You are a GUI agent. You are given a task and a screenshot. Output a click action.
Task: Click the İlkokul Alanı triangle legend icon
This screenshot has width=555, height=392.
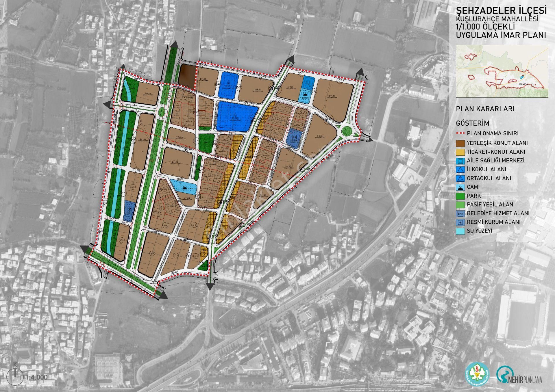(460, 170)
